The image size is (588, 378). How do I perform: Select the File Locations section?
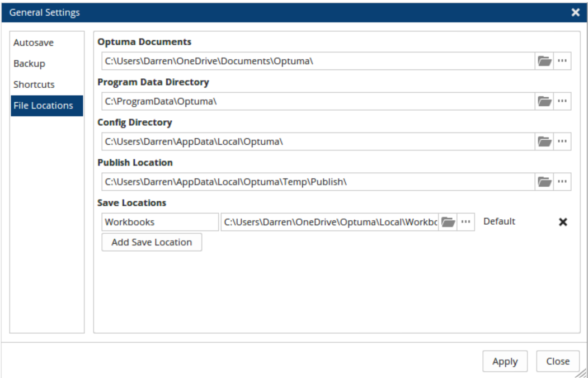47,106
